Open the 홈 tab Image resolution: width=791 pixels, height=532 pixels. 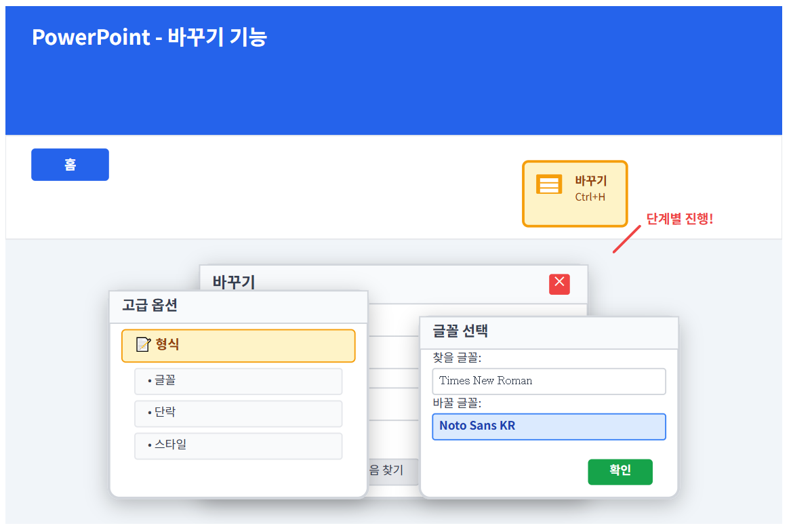click(x=70, y=165)
